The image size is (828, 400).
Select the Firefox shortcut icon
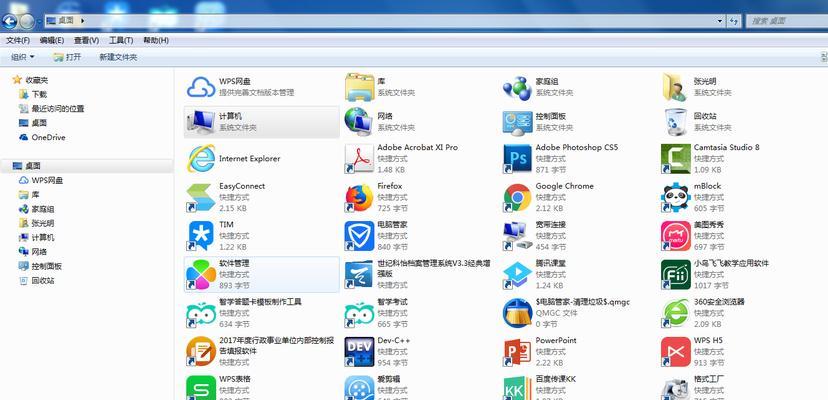[x=359, y=197]
